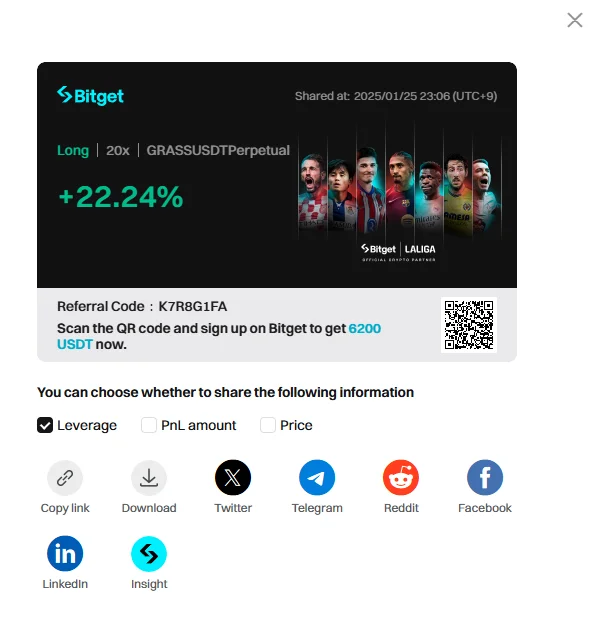Screen dimensions: 591x635
Task: Click the Referral Code K7R8G1FA text
Action: coord(142,307)
